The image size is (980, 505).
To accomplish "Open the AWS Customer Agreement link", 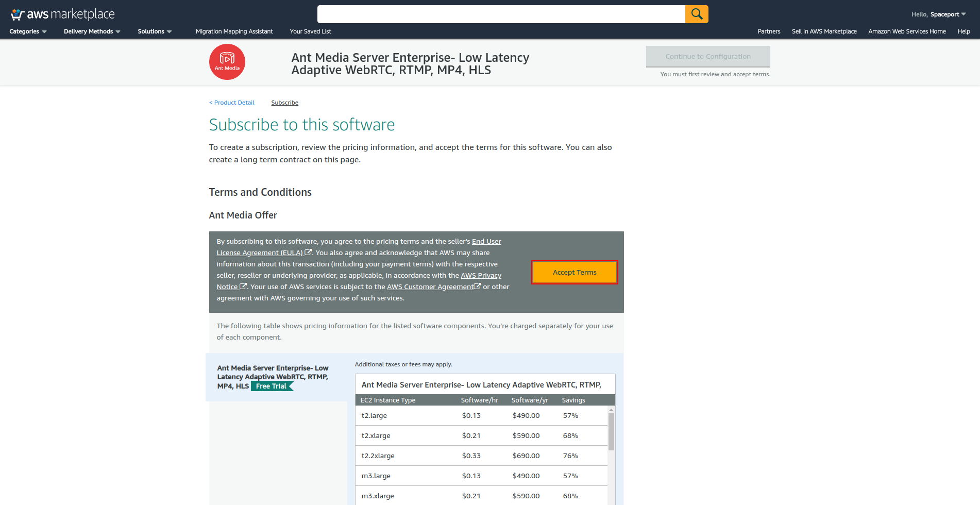I will pyautogui.click(x=430, y=287).
